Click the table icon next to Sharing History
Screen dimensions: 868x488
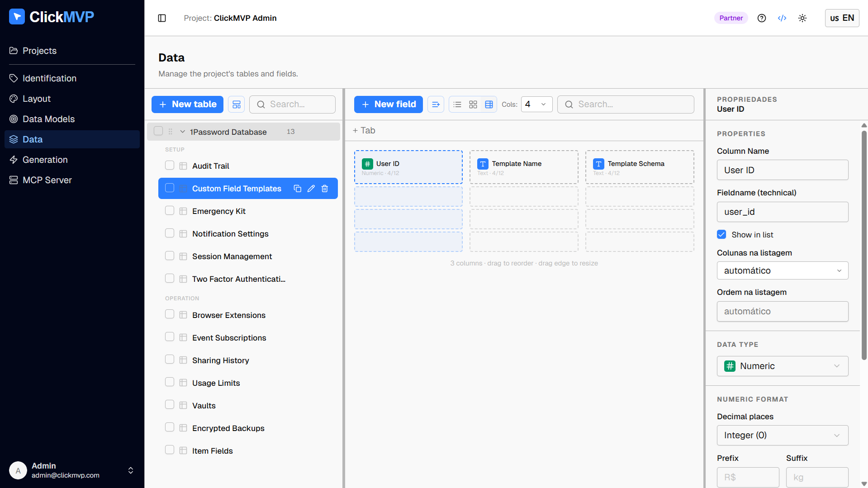pos(183,360)
